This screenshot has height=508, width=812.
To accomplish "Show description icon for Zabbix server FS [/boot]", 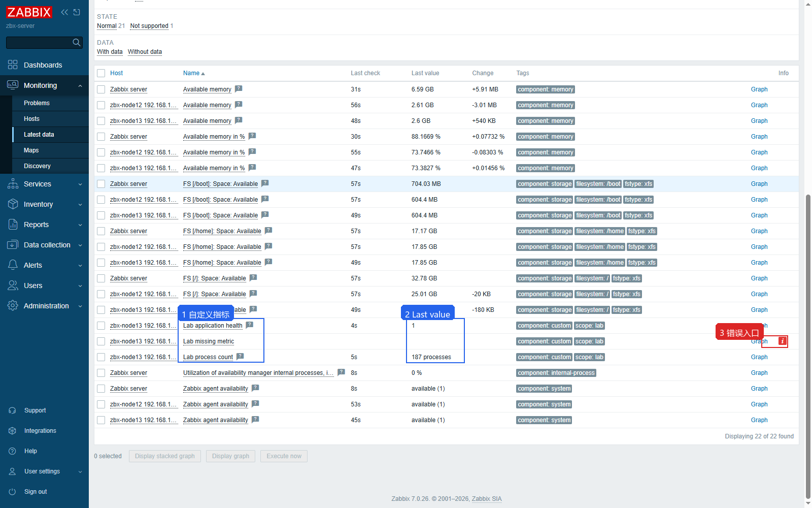I will (265, 183).
